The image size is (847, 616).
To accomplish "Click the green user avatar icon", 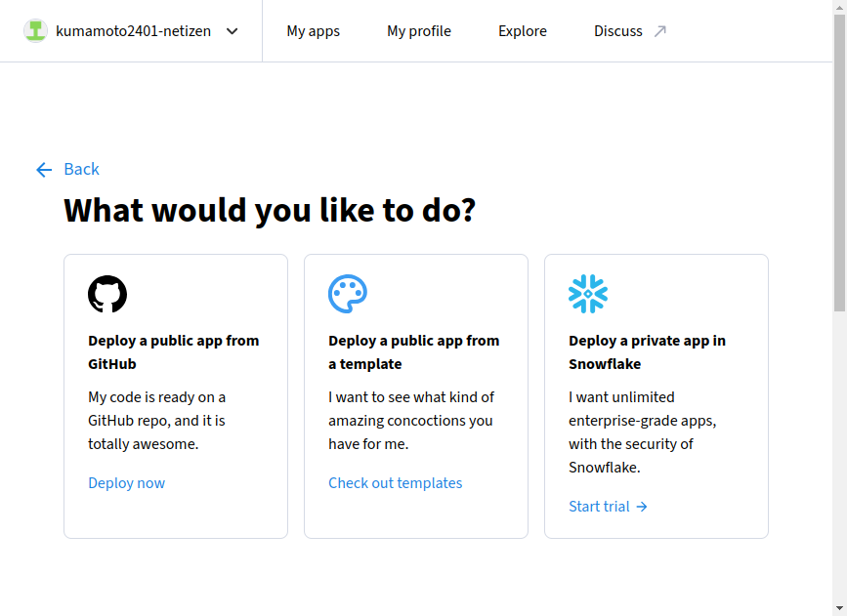I will 35,30.
